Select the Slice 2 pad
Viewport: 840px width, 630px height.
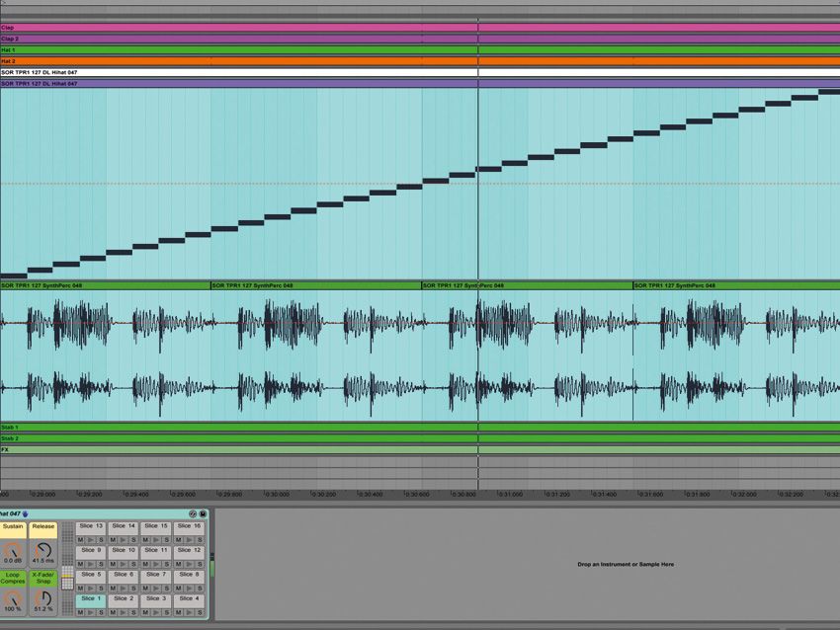122,599
